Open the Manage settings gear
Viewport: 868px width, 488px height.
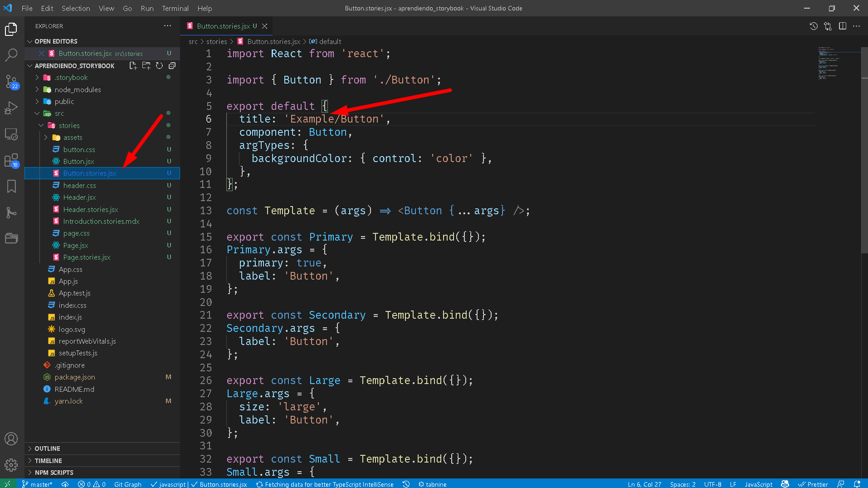[11, 464]
